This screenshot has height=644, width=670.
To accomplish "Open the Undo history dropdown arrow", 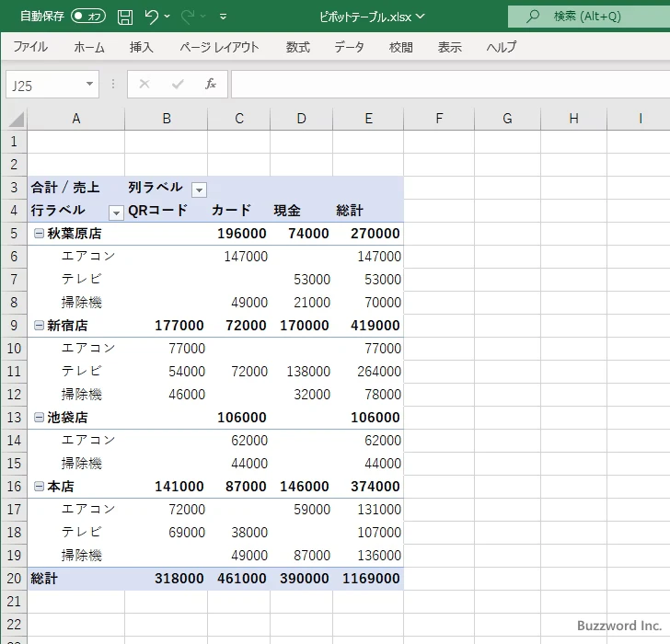I will tap(167, 17).
